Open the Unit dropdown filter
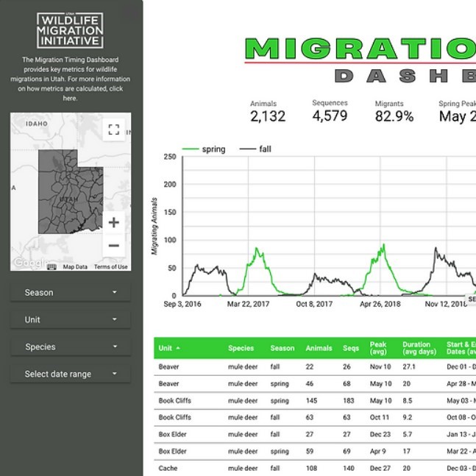Viewport: 476px width, 476px height. (x=71, y=319)
